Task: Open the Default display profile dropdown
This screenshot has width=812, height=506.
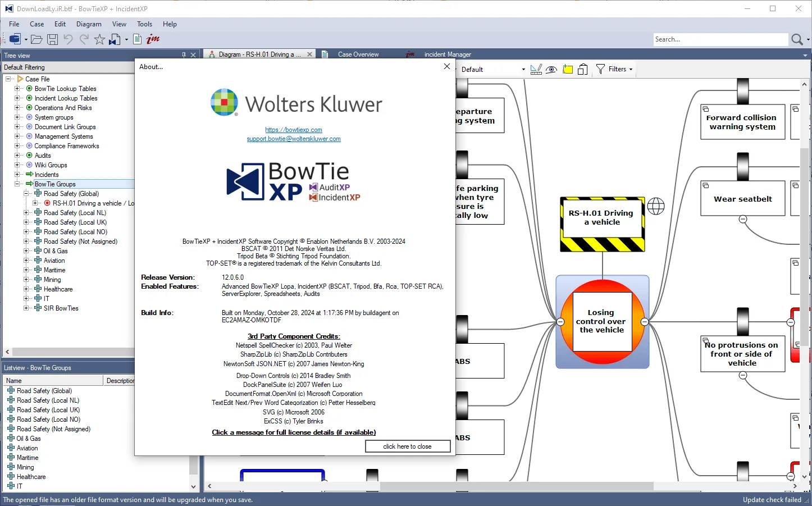Action: (x=523, y=70)
